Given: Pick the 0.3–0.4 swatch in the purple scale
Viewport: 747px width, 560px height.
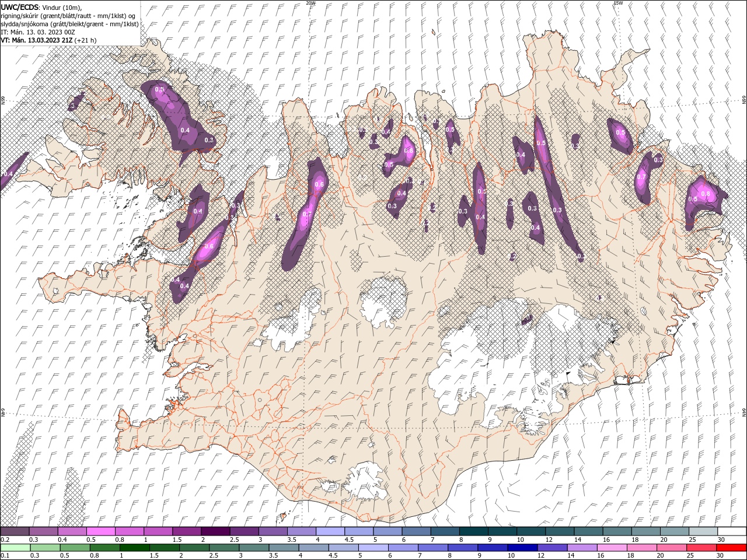Looking at the screenshot, I should [x=44, y=531].
